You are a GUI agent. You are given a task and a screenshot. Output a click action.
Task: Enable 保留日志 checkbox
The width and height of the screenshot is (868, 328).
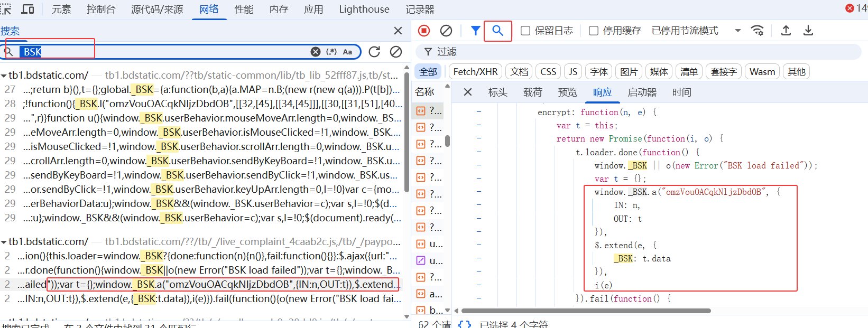525,31
